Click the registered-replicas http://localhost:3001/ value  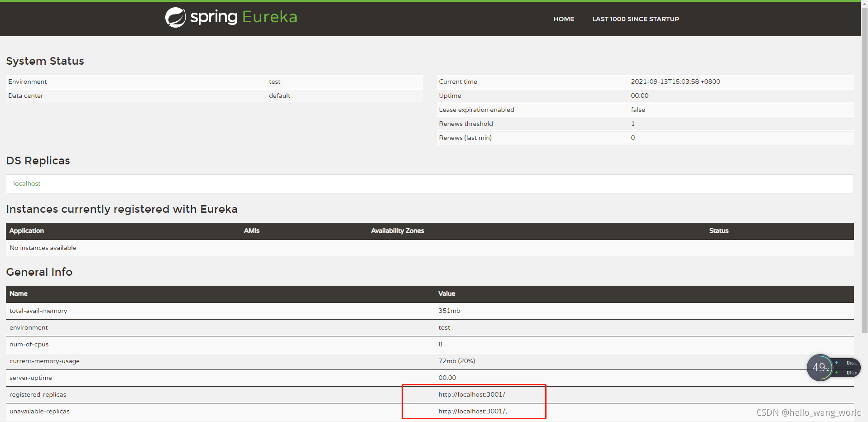point(471,394)
